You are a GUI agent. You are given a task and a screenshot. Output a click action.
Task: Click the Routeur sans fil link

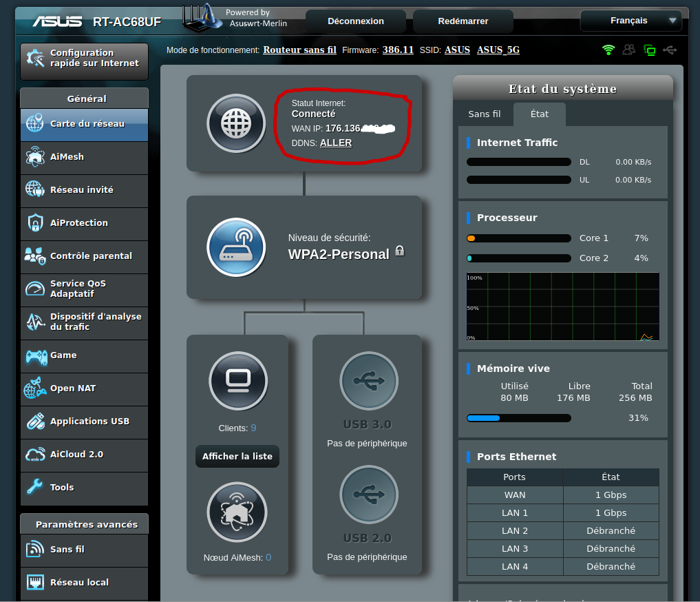[299, 50]
